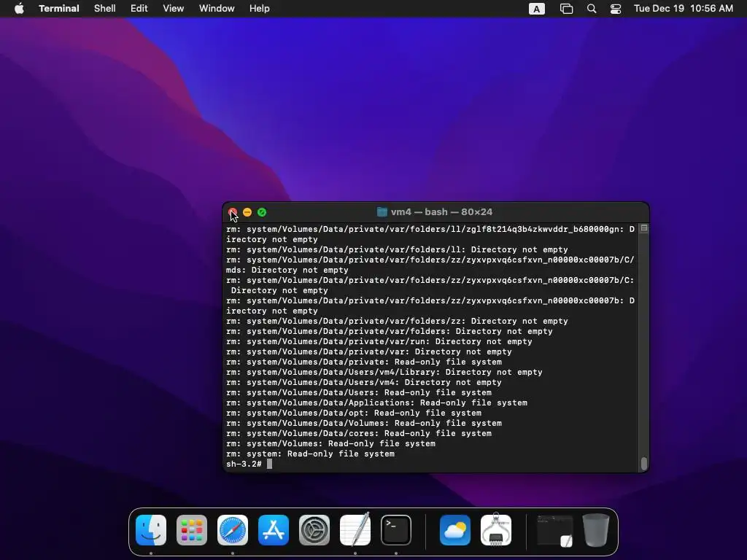Open the Trash in the Dock
Image resolution: width=747 pixels, height=560 pixels.
596,530
